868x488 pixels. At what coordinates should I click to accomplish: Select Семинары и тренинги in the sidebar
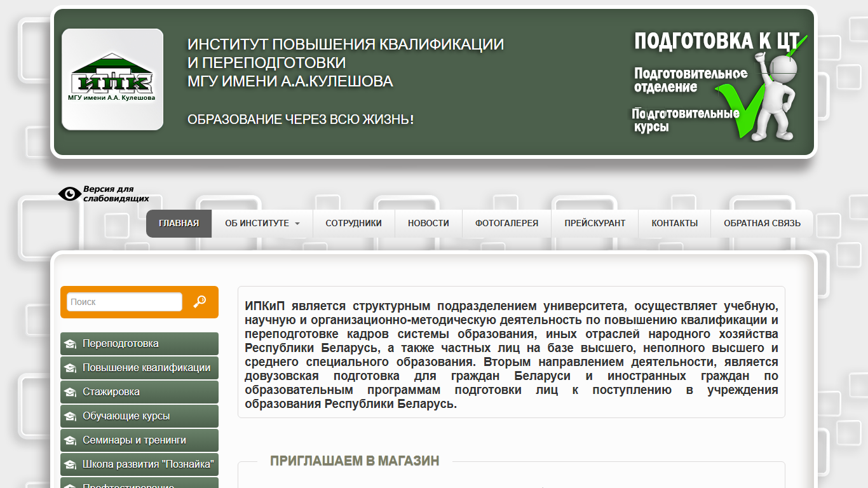coord(139,440)
